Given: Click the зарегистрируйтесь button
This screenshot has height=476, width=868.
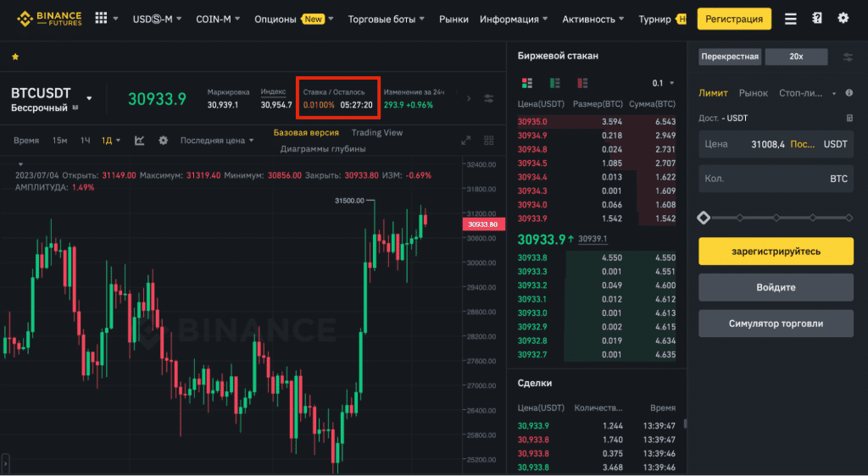Looking at the screenshot, I should pos(776,251).
